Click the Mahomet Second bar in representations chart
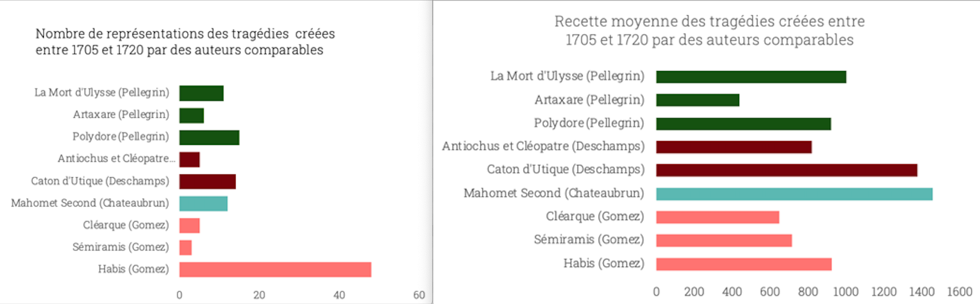The width and height of the screenshot is (980, 304). pos(203,203)
